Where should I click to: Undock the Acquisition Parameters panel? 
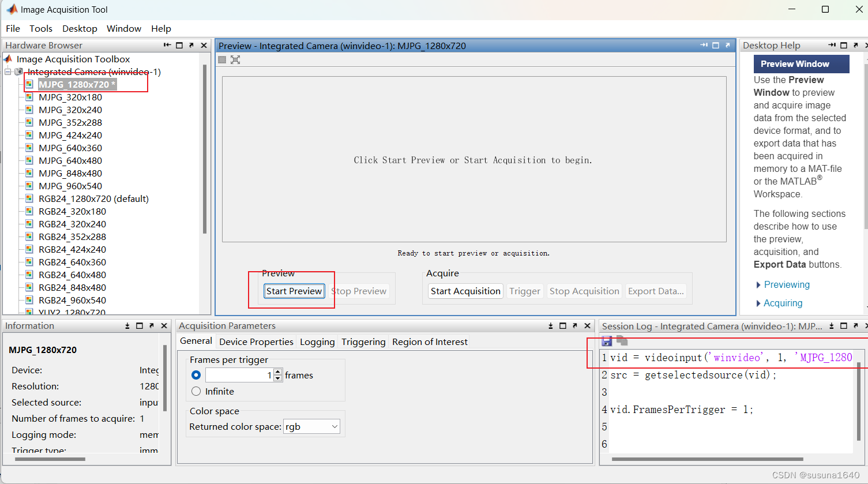575,326
